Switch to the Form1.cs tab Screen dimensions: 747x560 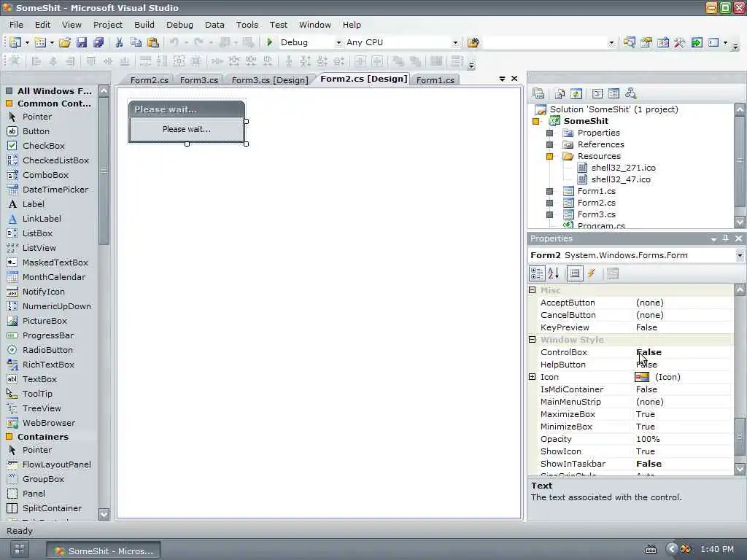coord(435,80)
